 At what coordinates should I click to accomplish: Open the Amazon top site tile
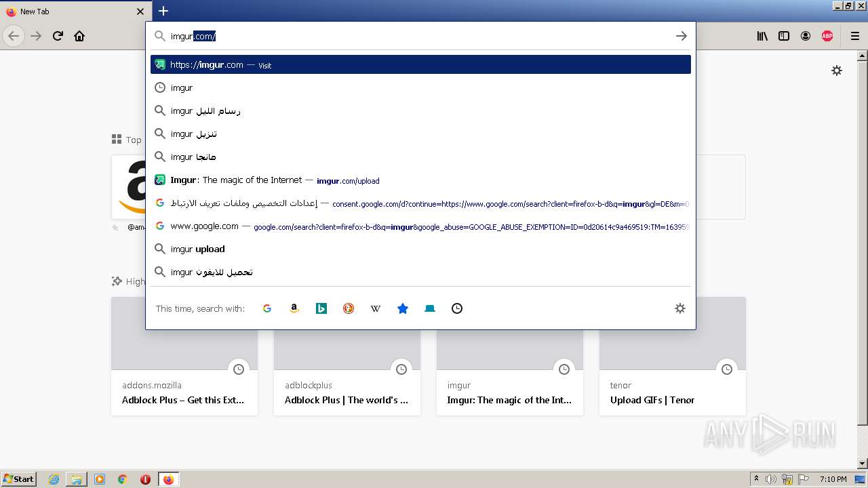pos(130,187)
